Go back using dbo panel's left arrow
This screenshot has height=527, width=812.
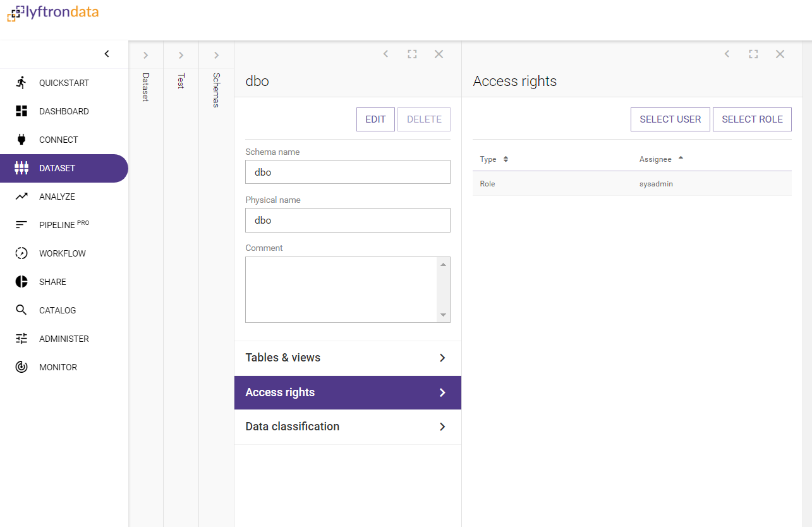tap(385, 54)
